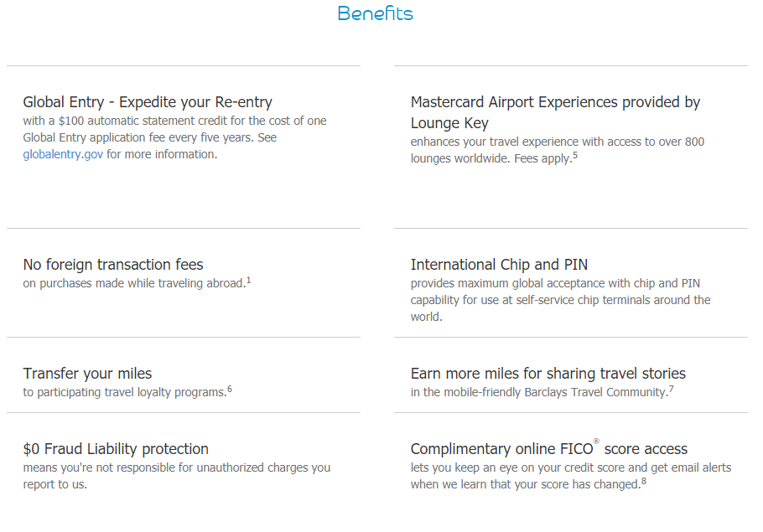Click the registered trademark symbol beside FICO
The height and width of the screenshot is (532, 763).
598,442
